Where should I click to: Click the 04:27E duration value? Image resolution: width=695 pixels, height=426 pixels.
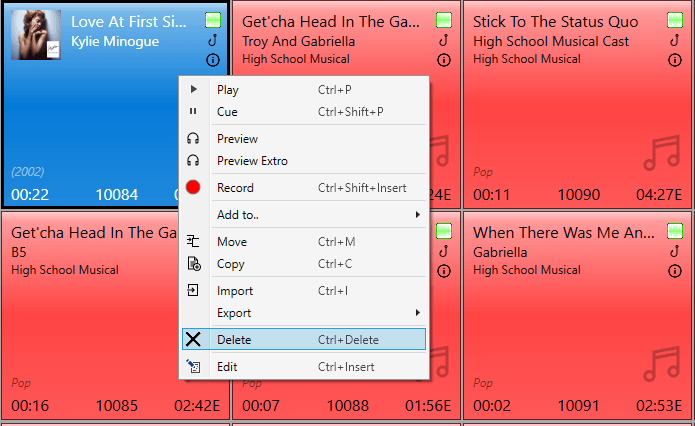659,195
